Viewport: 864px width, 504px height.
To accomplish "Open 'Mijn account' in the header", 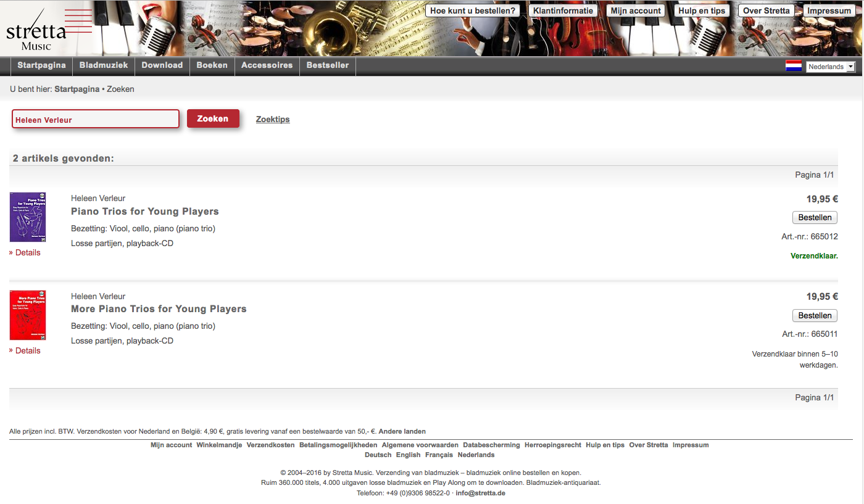I will 636,10.
